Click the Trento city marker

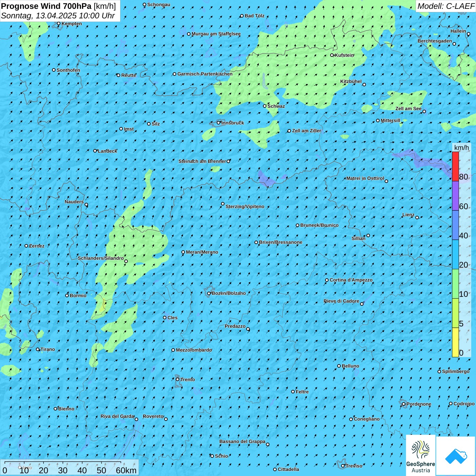click(x=177, y=379)
